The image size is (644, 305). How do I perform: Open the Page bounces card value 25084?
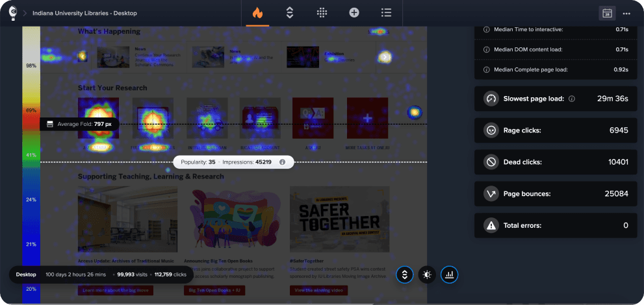coord(617,193)
